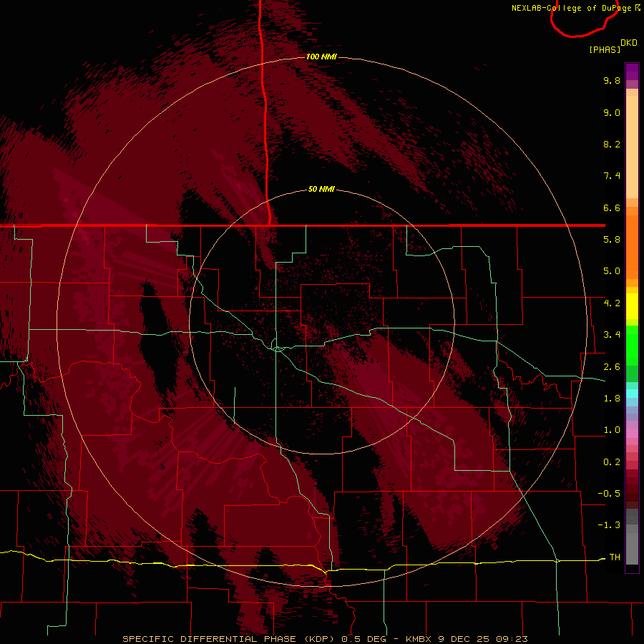
Task: Click the 0.2 scale value
Action: pyautogui.click(x=612, y=462)
